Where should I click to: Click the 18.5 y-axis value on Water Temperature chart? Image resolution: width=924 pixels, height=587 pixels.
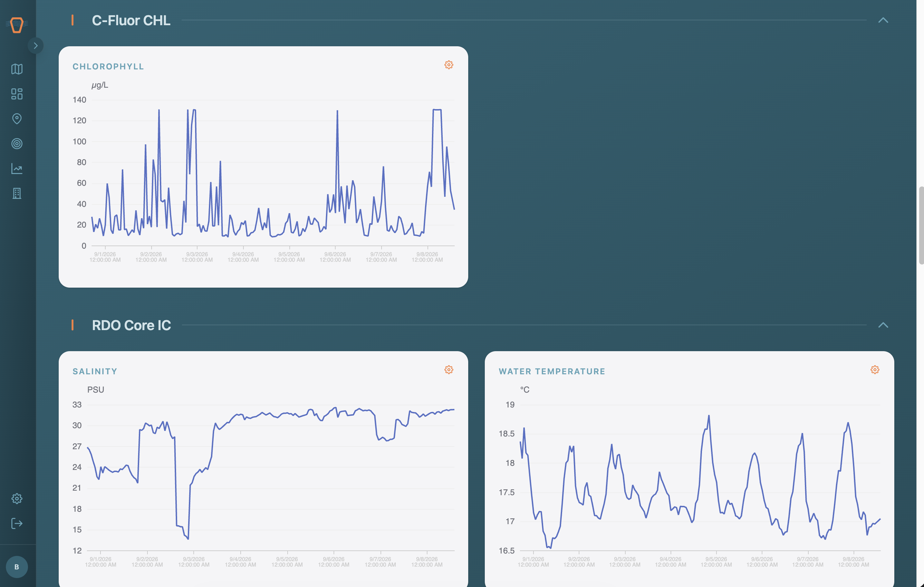point(507,434)
